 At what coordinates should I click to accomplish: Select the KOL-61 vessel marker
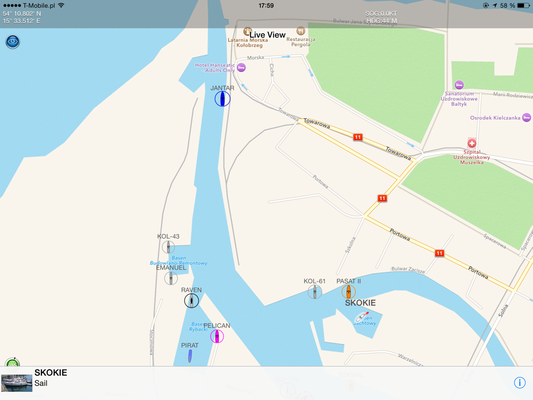(x=315, y=292)
